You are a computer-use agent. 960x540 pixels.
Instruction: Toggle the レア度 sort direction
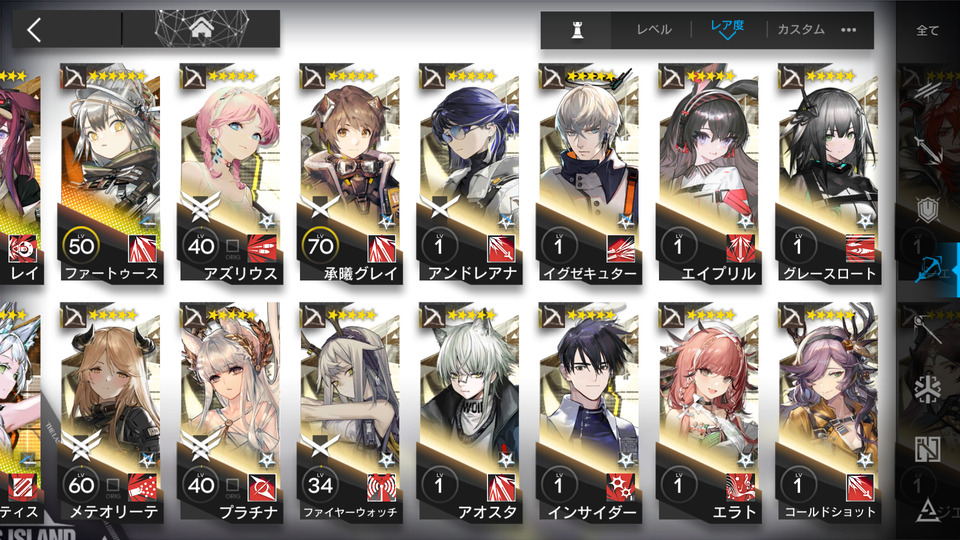[727, 29]
